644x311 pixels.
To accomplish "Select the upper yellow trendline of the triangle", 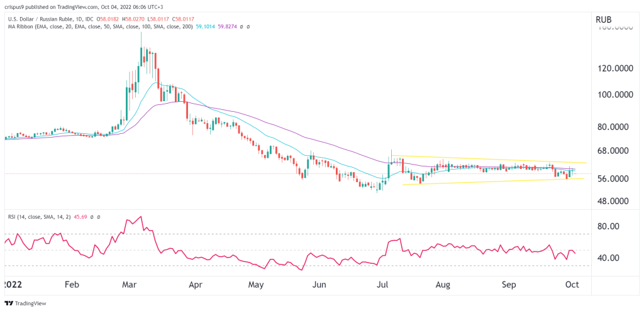I will pos(489,159).
